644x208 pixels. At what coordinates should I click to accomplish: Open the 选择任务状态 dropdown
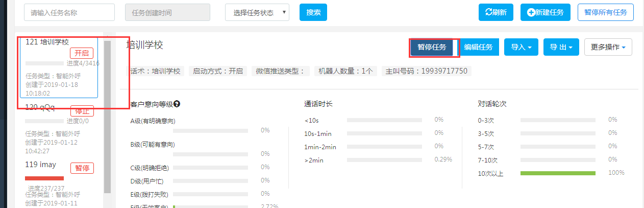tap(257, 12)
